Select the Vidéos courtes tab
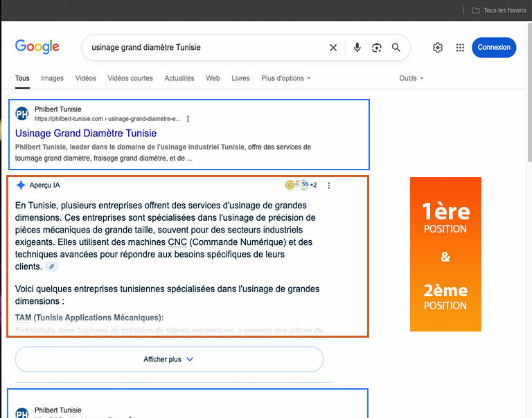Viewport: 532px width, 418px height. click(130, 78)
